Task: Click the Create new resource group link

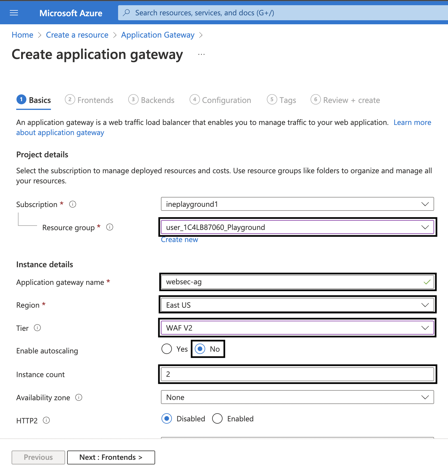Action: point(179,240)
